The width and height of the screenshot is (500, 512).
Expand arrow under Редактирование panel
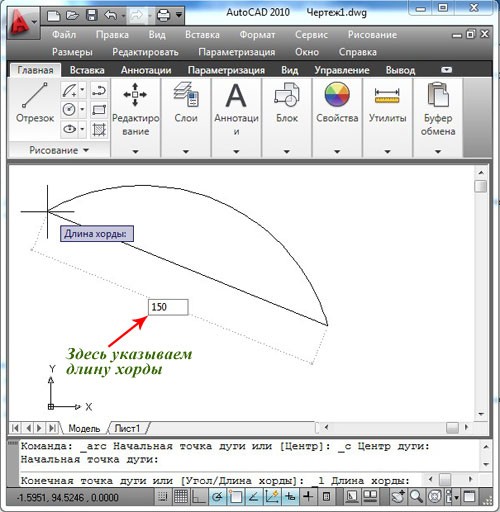135,152
